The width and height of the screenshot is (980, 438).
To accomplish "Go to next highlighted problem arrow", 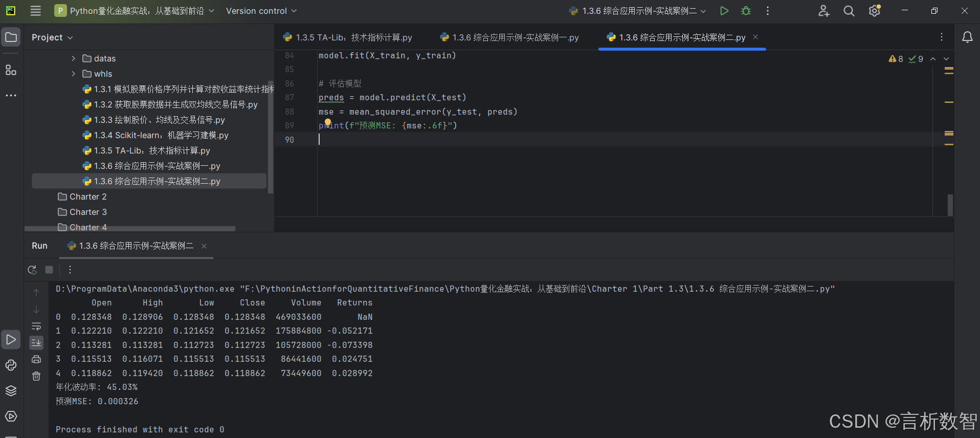I will [x=946, y=59].
